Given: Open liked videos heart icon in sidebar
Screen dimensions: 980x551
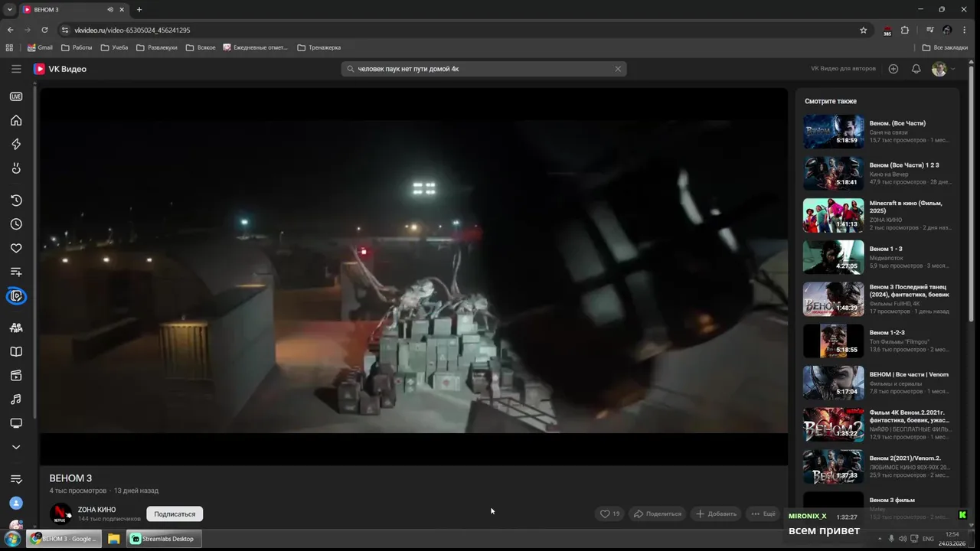Looking at the screenshot, I should pyautogui.click(x=16, y=248).
